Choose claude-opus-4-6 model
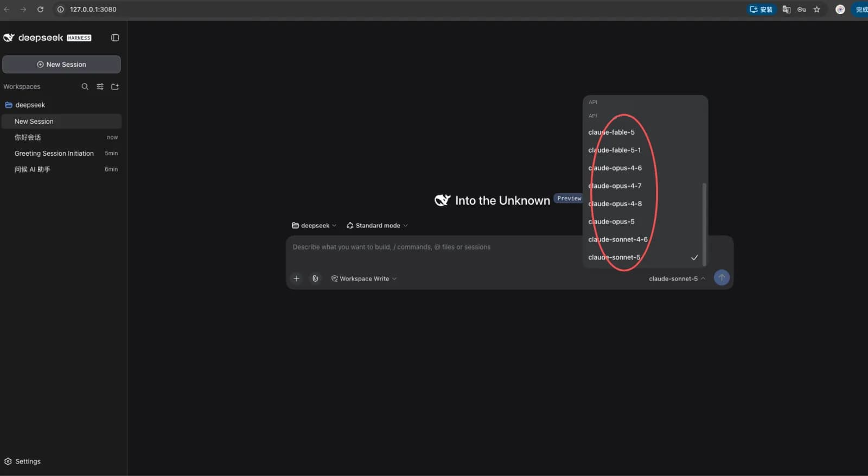 pos(643,168)
